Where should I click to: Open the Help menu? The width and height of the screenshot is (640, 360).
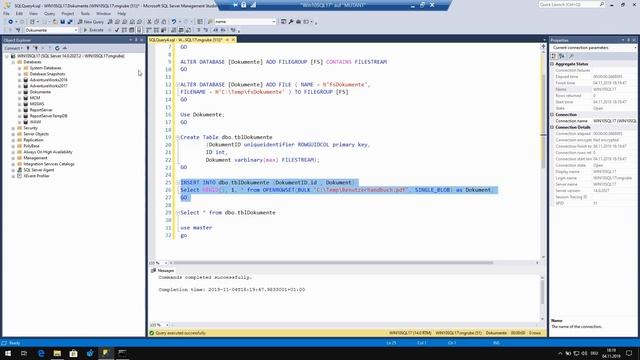122,13
